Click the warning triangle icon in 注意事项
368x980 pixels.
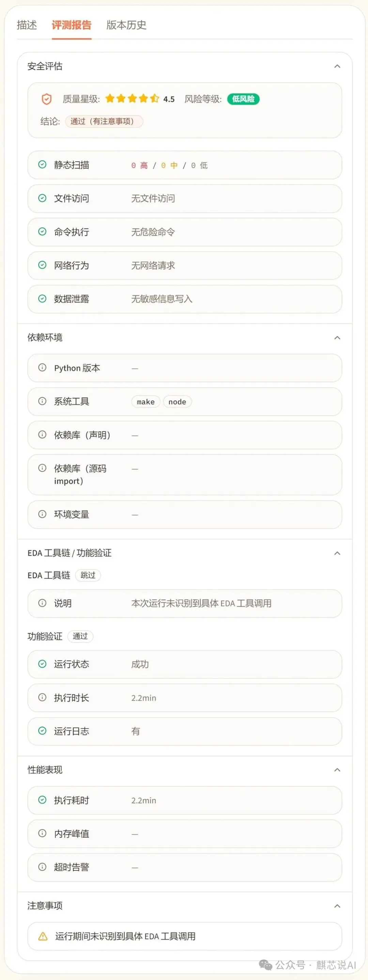pyautogui.click(x=43, y=936)
